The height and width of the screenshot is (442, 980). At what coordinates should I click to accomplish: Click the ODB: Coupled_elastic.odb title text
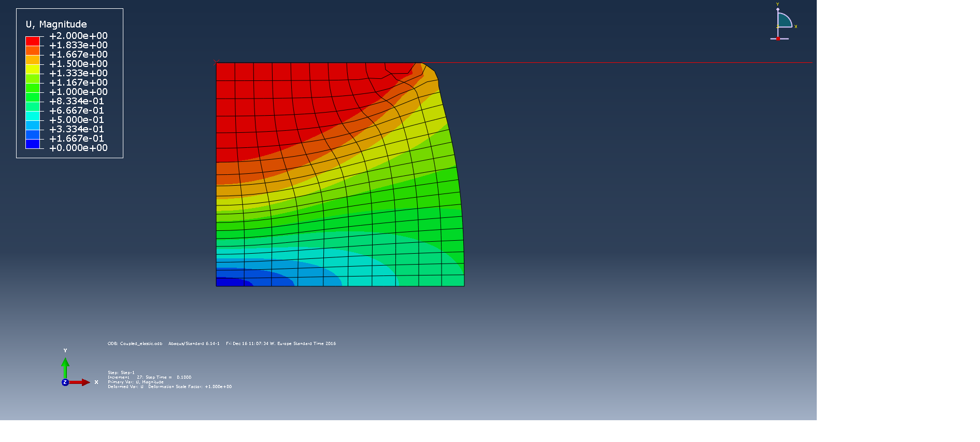pyautogui.click(x=135, y=343)
